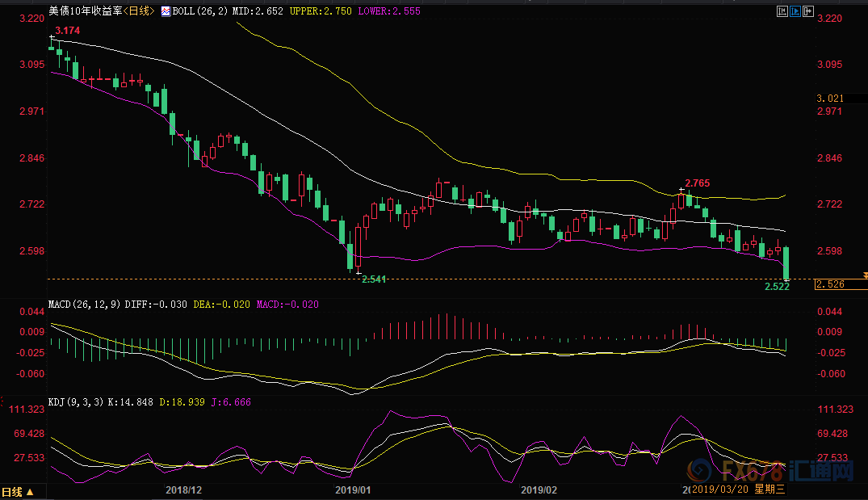The width and height of the screenshot is (868, 500).
Task: Click the 2.522 latest low label
Action: [776, 287]
